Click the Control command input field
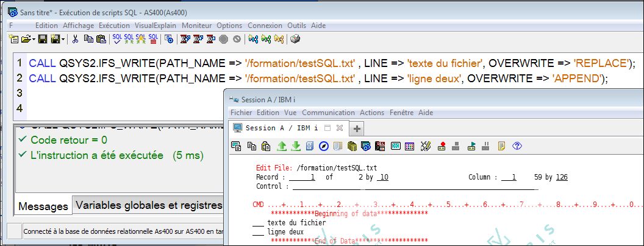The height and width of the screenshot is (246, 644). click(x=415, y=186)
